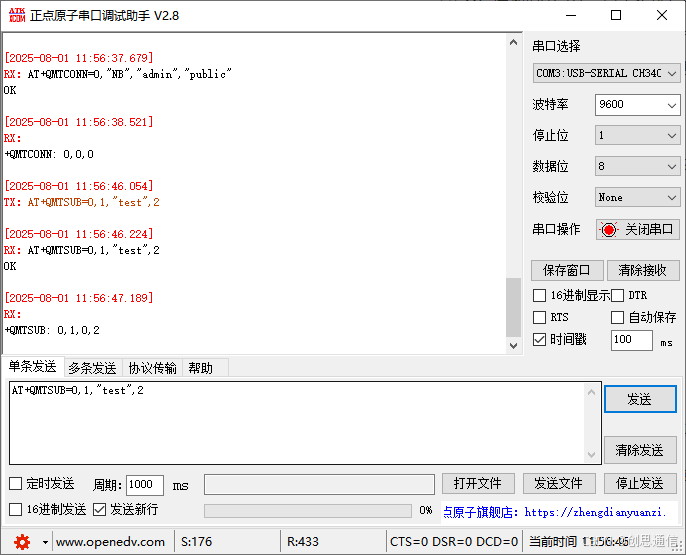The width and height of the screenshot is (686, 555).
Task: Click the AT+QMTSUB send text area
Action: pyautogui.click(x=297, y=423)
